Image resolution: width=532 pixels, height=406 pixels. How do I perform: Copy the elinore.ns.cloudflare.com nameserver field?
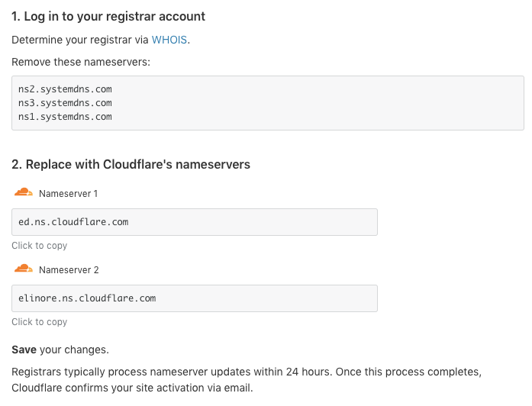[195, 298]
